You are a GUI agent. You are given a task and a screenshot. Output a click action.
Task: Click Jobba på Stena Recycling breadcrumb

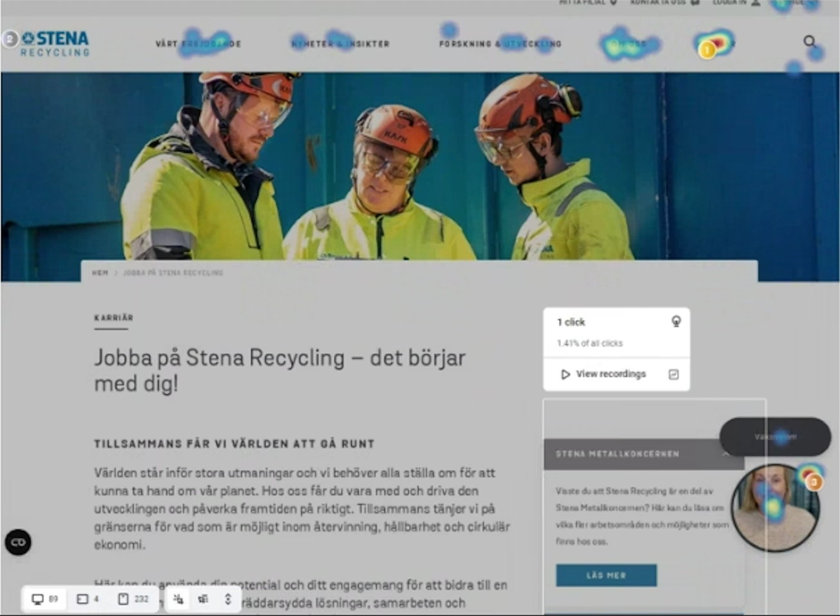[173, 273]
